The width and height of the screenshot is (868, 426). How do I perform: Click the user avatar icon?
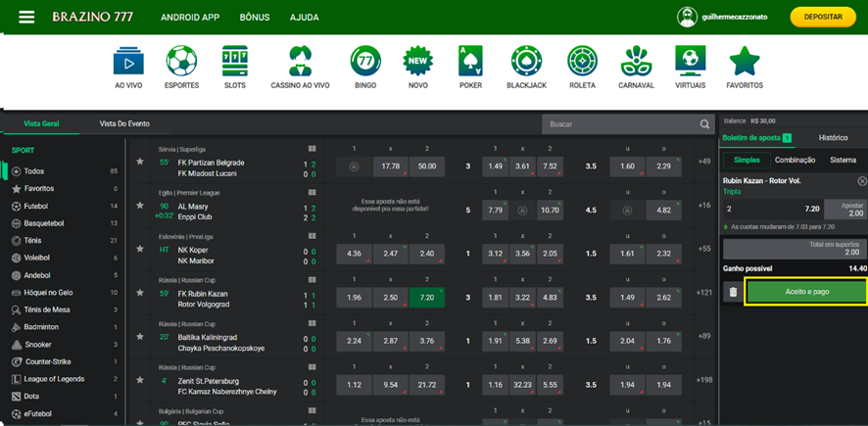[x=687, y=17]
